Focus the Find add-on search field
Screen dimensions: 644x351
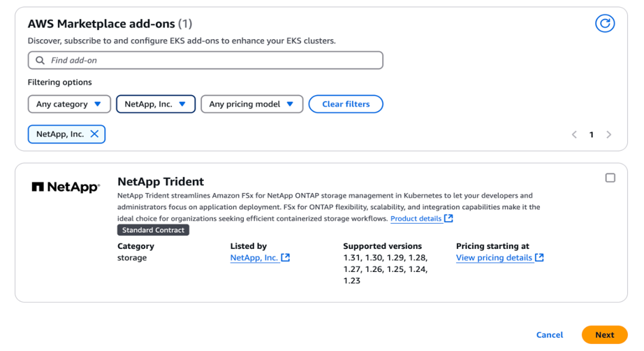tap(210, 61)
